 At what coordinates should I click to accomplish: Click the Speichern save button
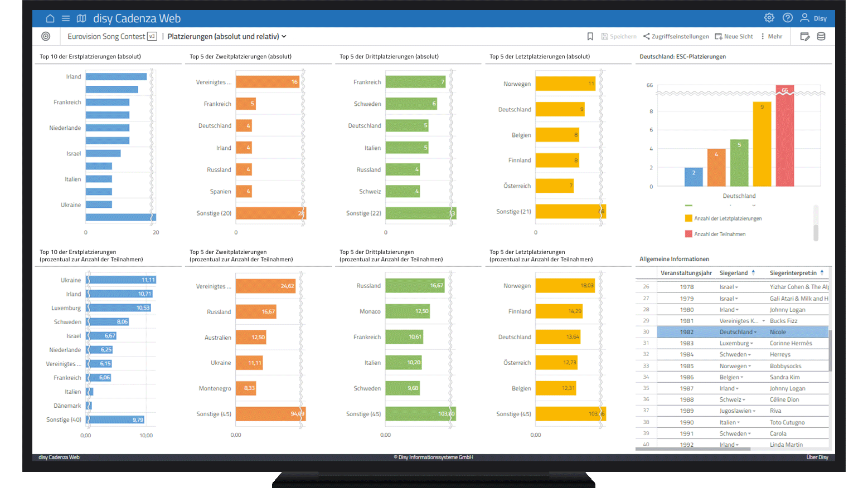coord(619,36)
